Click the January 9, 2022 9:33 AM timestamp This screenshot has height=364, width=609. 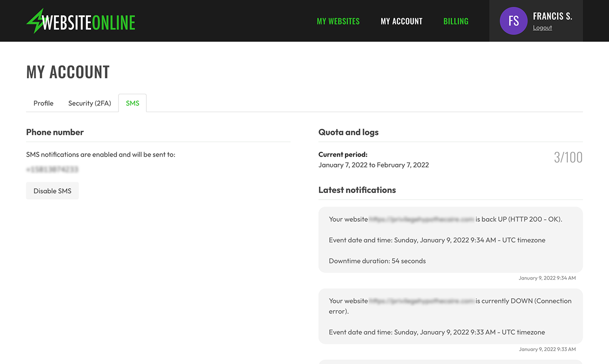pos(547,350)
